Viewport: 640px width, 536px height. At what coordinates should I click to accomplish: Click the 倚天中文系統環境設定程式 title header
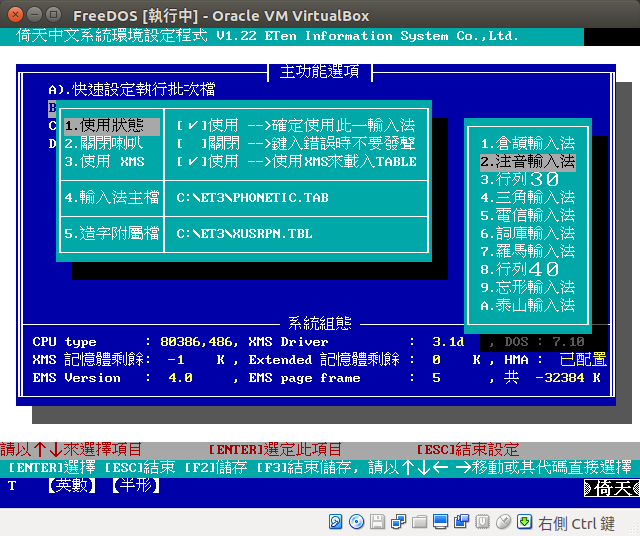111,36
